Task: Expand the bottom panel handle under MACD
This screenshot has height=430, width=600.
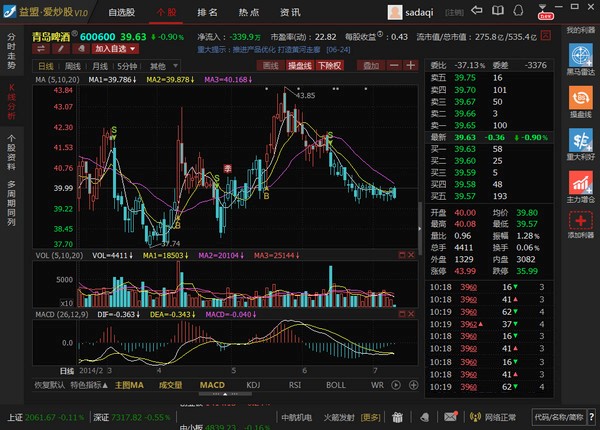Action: pos(225,394)
